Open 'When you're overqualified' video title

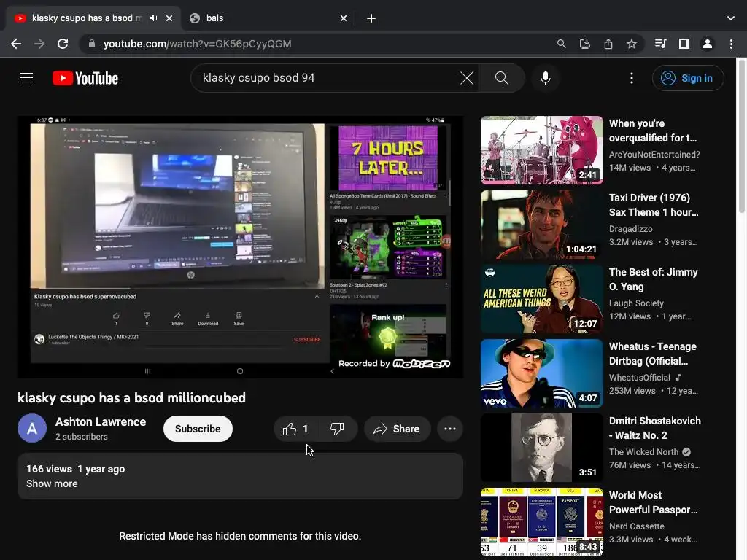[x=653, y=131]
